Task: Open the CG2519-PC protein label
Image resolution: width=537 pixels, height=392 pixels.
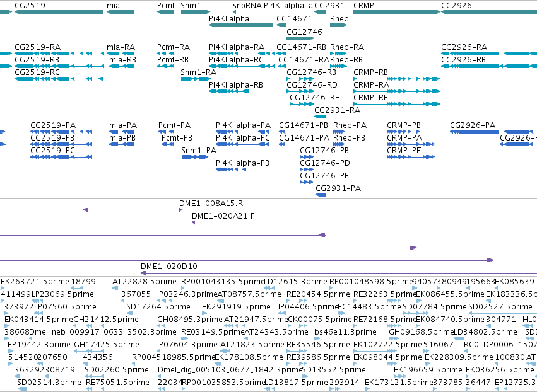Action: tap(53, 151)
